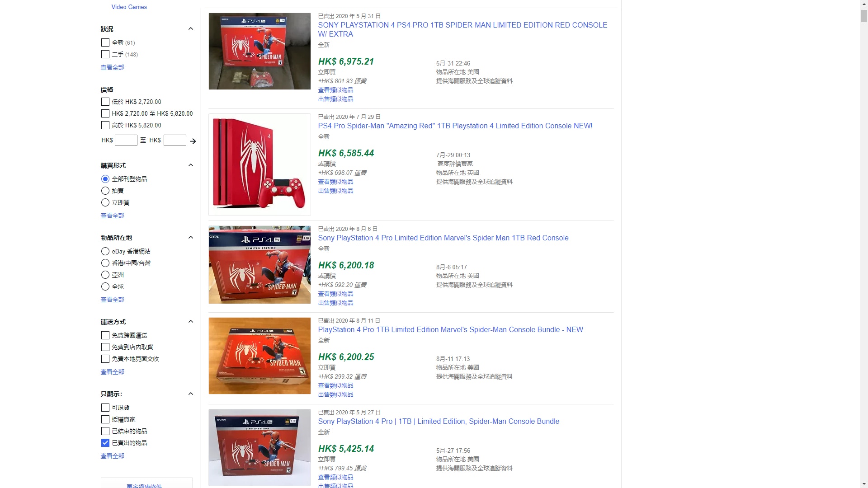The height and width of the screenshot is (488, 868).
Task: Select the 立即買 radio option
Action: pyautogui.click(x=105, y=202)
